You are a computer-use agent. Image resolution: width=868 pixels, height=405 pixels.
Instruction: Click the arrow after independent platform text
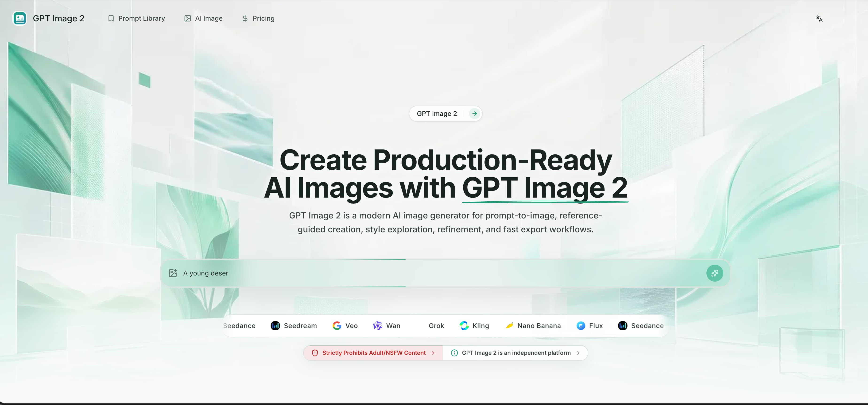point(577,353)
